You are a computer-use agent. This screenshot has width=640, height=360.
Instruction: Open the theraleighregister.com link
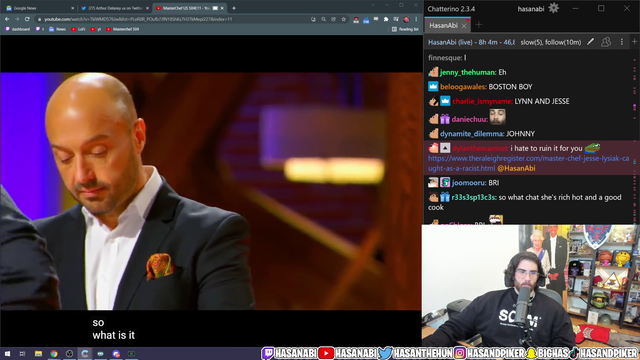click(x=529, y=163)
